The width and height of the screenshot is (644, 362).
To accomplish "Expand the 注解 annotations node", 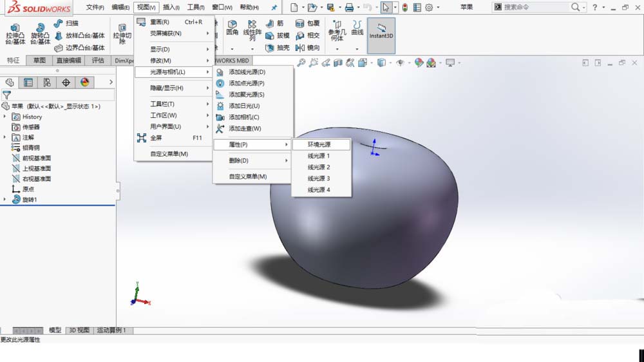I will (x=5, y=137).
